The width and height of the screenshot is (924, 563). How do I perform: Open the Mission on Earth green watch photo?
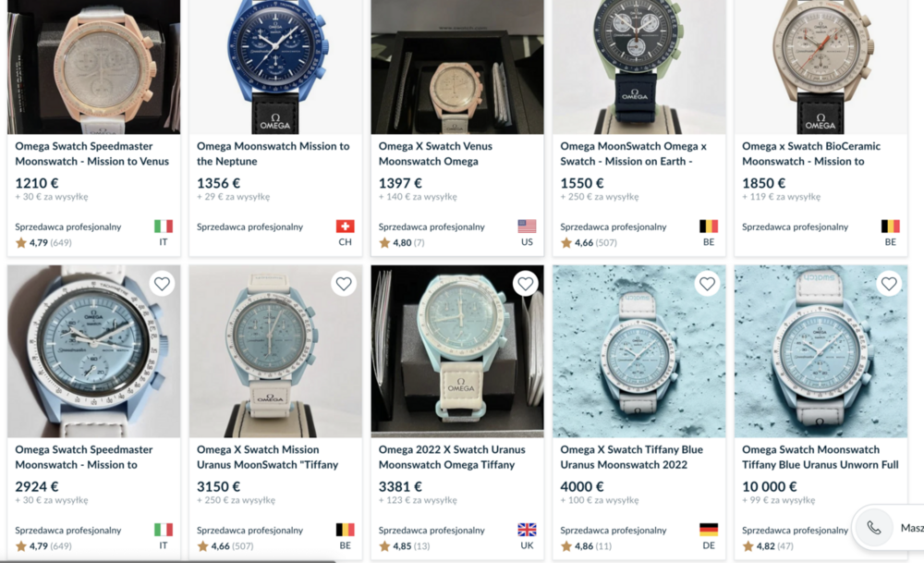[638, 67]
